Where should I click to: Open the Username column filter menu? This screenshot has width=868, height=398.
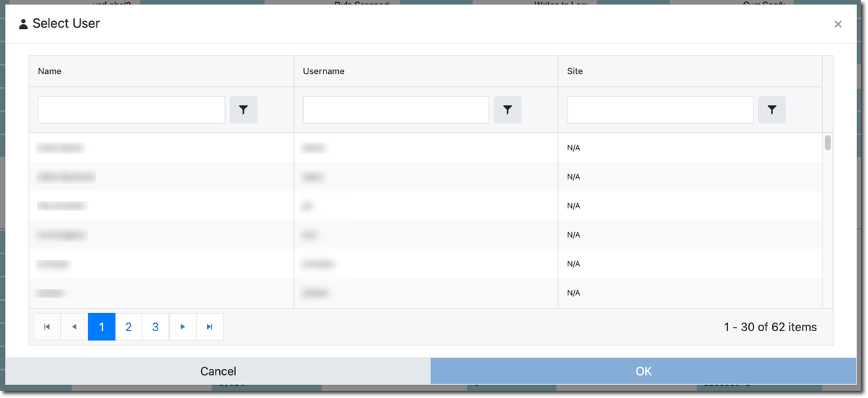[507, 110]
